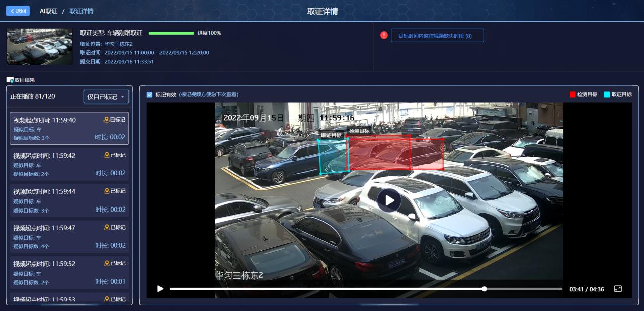Viewport: 644px width, 311px height.
Task: Click 疑似目标数: 4个 in the 11:59:47 clip
Action: (31, 246)
